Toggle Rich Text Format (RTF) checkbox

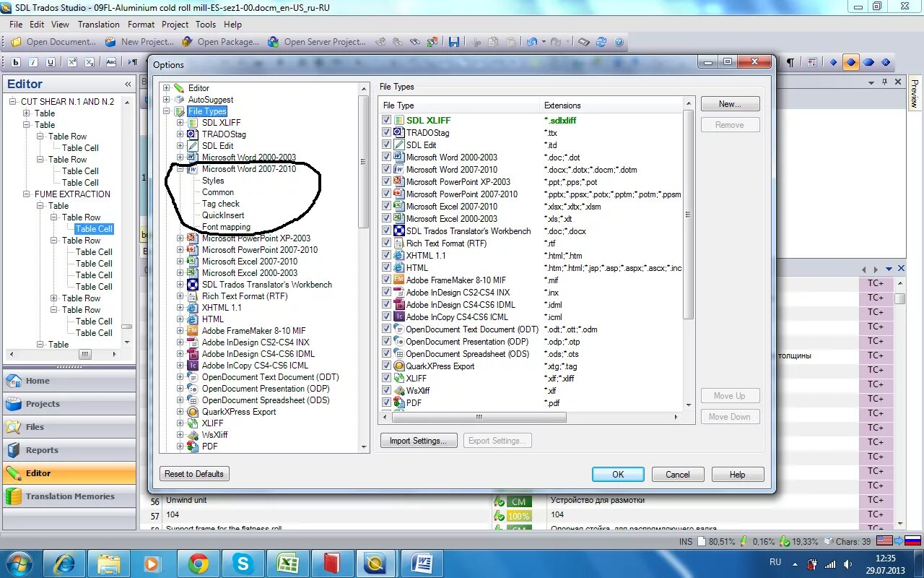pyautogui.click(x=387, y=243)
